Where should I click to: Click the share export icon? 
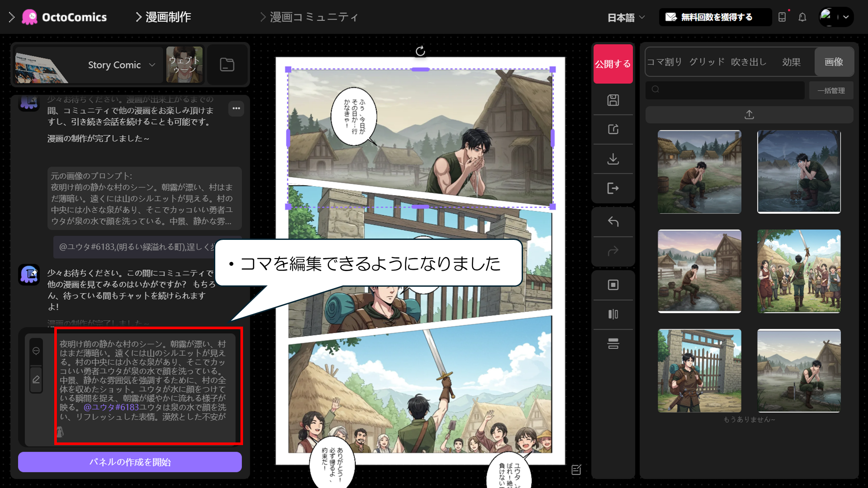click(x=613, y=129)
